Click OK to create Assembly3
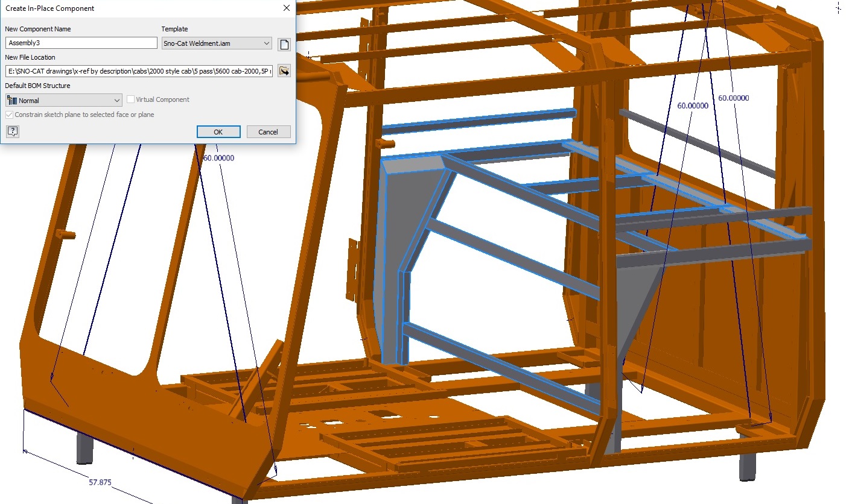849x504 pixels. pyautogui.click(x=218, y=131)
